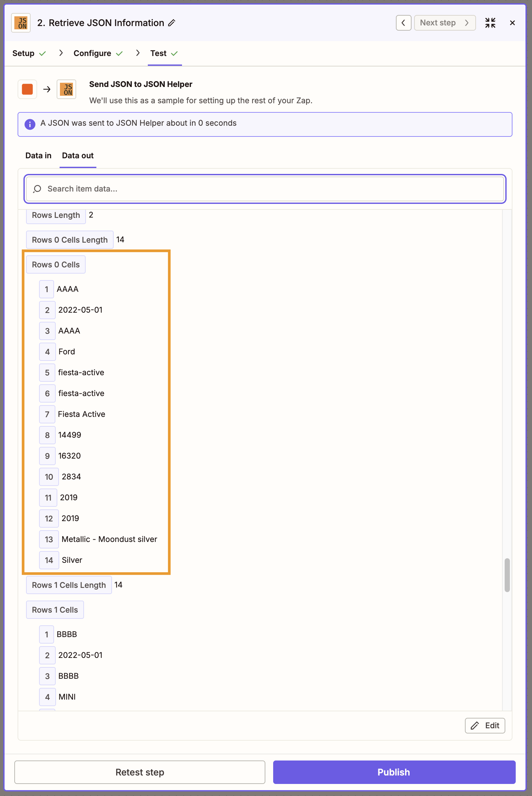
Task: Select 2022-05-01 in Rows 1 Cells
Action: (80, 655)
